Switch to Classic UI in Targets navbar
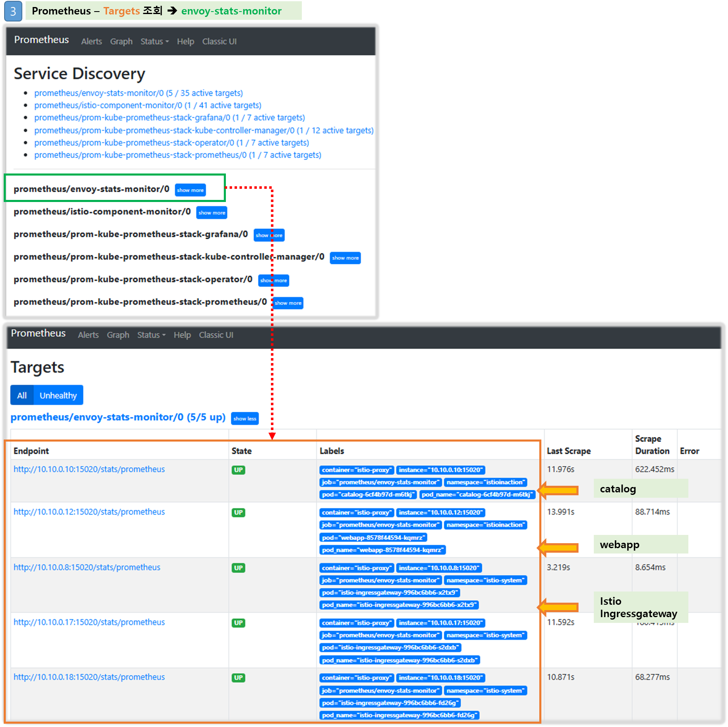This screenshot has width=728, height=727. [x=216, y=335]
